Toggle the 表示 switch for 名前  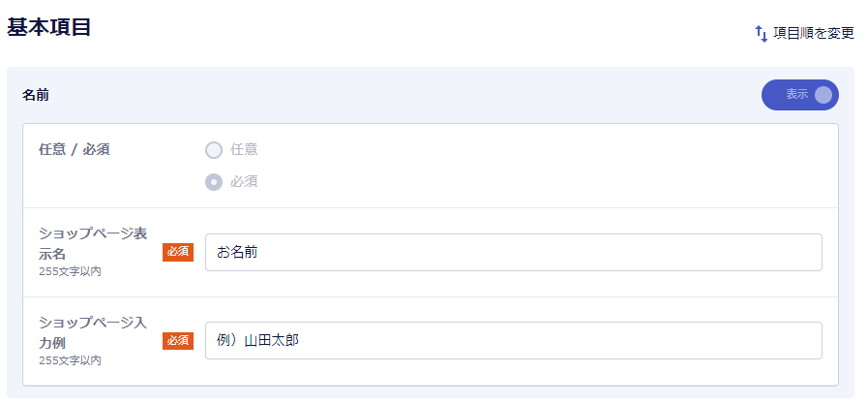point(800,95)
